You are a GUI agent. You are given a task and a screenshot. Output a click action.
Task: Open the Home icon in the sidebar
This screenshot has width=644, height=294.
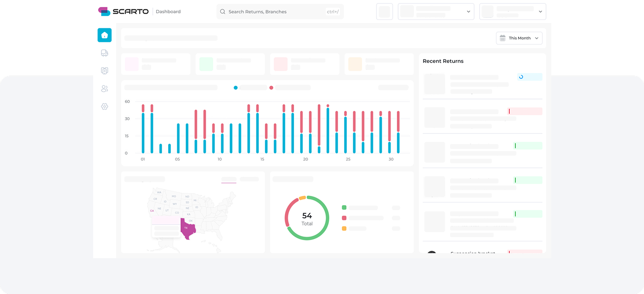105,35
